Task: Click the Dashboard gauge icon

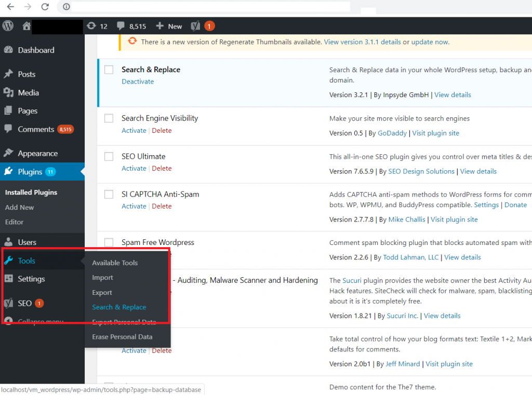Action: [8, 50]
